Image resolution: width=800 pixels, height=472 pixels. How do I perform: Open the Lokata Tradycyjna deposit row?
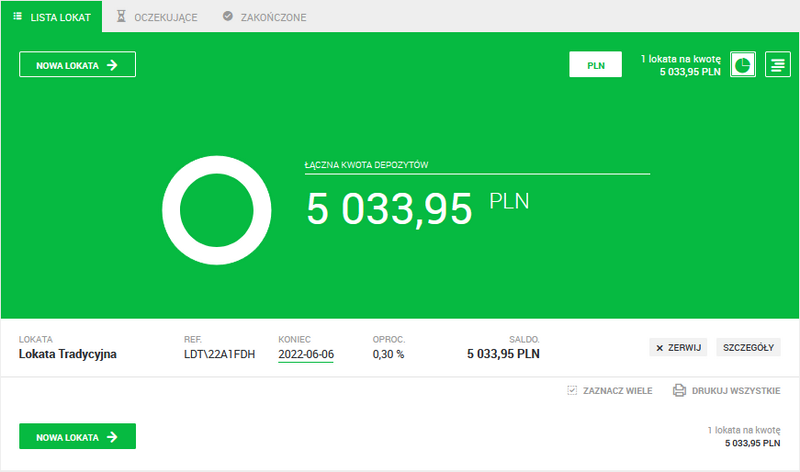point(68,354)
